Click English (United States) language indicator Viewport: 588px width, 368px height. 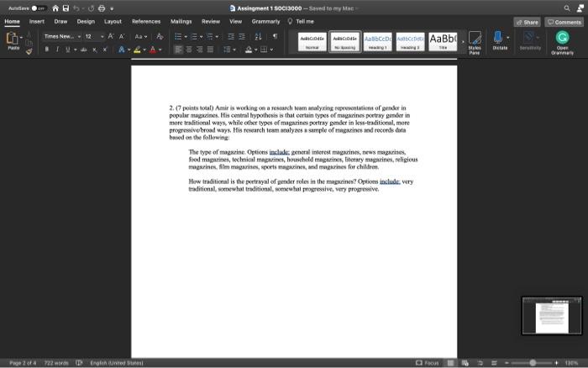pos(117,363)
